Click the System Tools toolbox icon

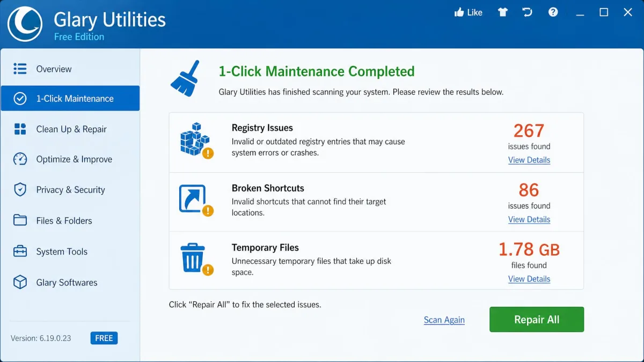click(20, 252)
